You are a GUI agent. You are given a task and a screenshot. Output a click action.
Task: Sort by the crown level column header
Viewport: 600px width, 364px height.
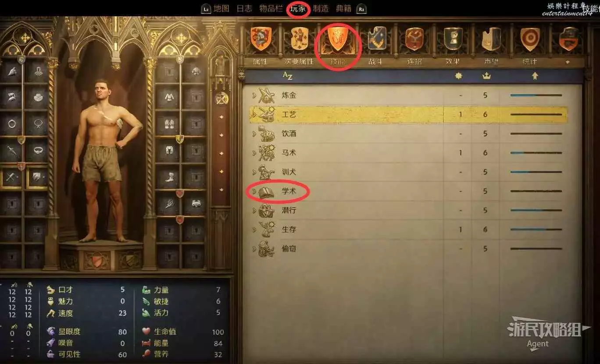tap(486, 76)
